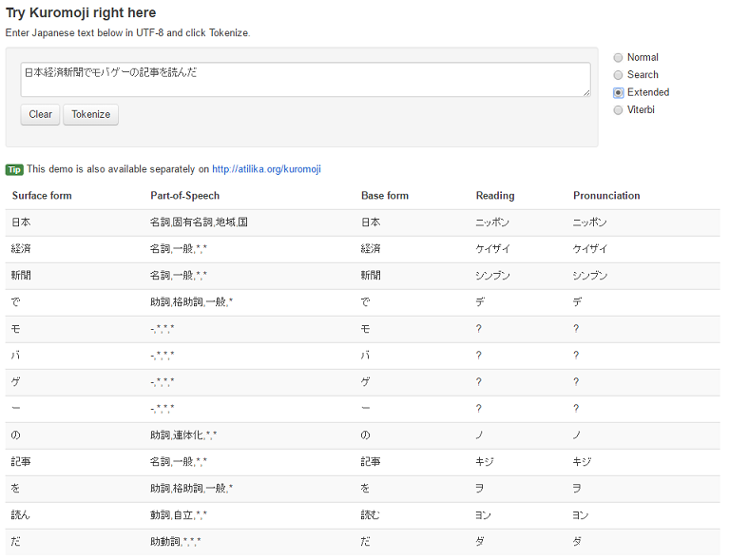Click reading cell シンブン

[492, 276]
